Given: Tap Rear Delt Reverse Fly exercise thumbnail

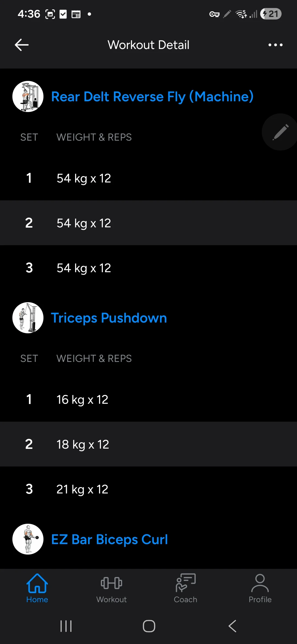Looking at the screenshot, I should point(28,97).
